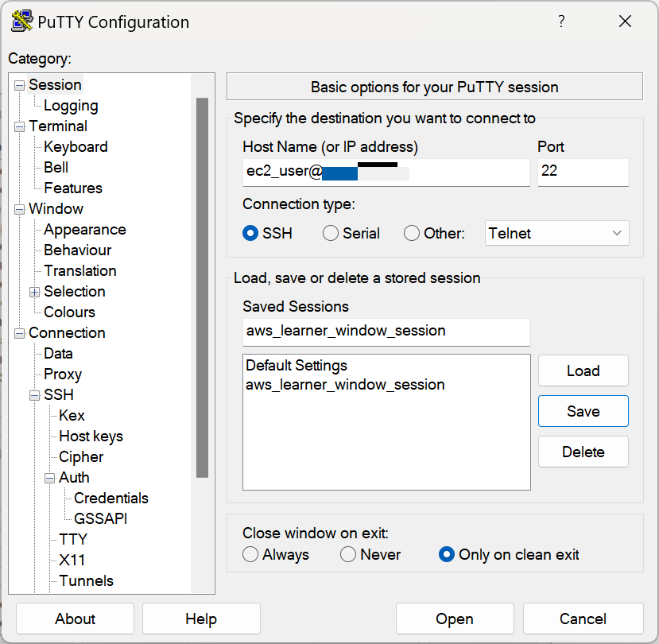The image size is (659, 644).
Task: Choose Only on clean exit option
Action: (446, 554)
